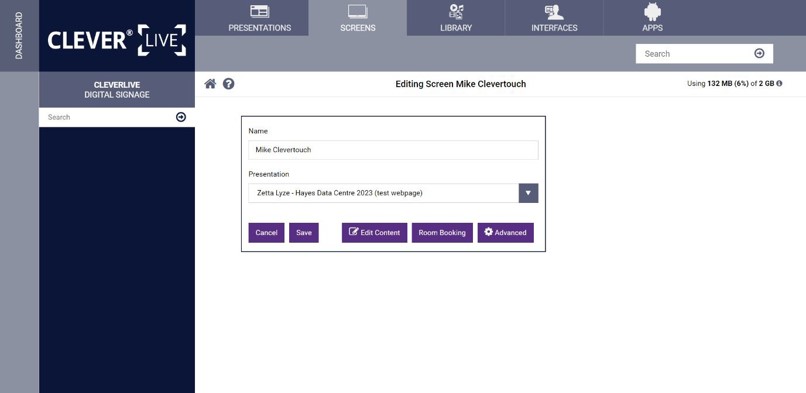Click the 'Editing Screen Mike Clevertouch' heading
The image size is (806, 393).
(461, 84)
